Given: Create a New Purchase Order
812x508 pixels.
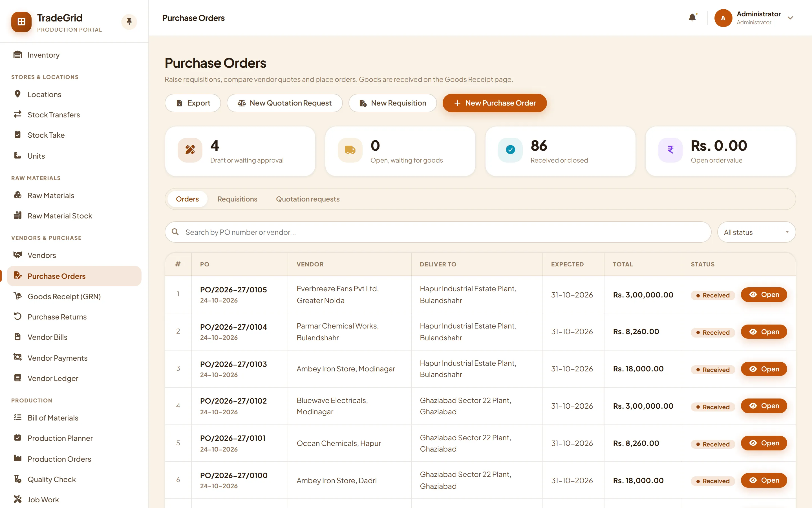Looking at the screenshot, I should 495,103.
